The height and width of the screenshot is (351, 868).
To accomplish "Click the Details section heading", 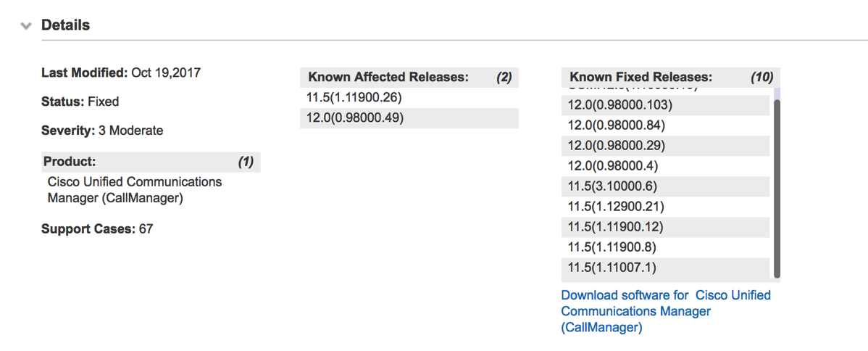I will 65,25.
